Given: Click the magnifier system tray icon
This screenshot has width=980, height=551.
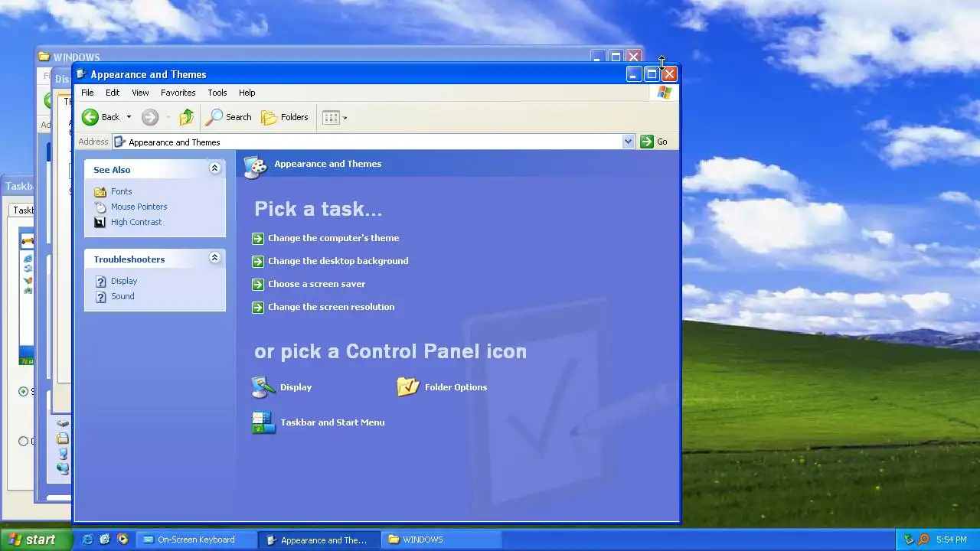Looking at the screenshot, I should tap(923, 540).
